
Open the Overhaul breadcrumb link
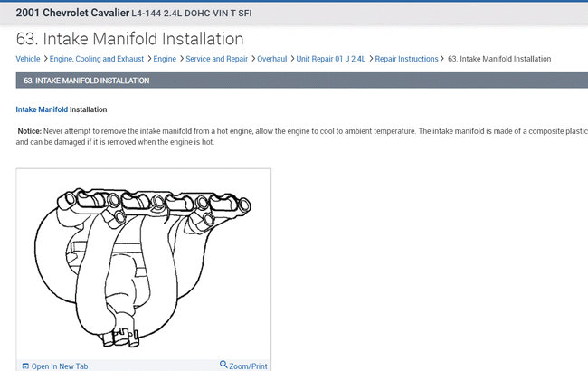pyautogui.click(x=272, y=59)
